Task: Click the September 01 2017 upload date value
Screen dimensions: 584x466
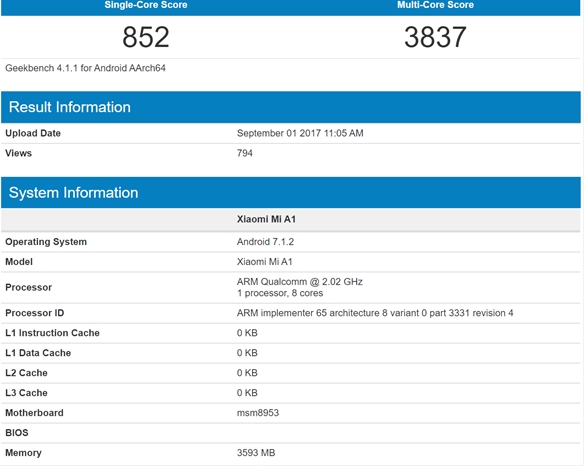Action: tap(300, 133)
